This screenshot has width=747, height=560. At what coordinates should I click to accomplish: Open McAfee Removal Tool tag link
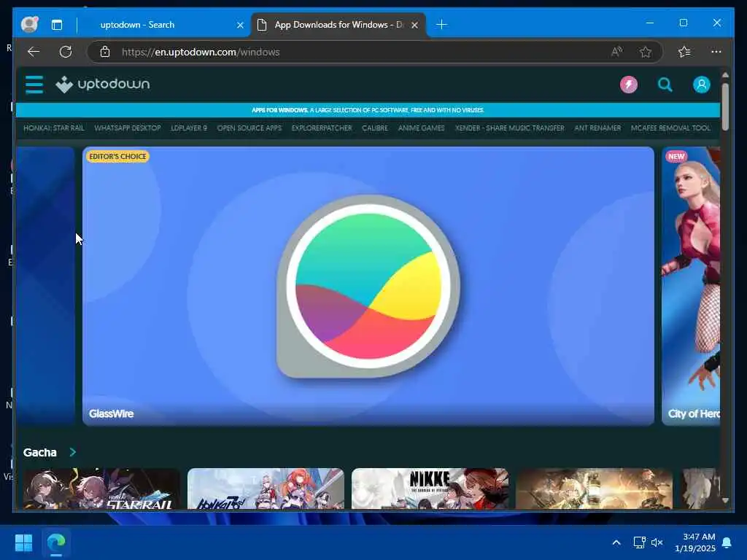(x=670, y=128)
